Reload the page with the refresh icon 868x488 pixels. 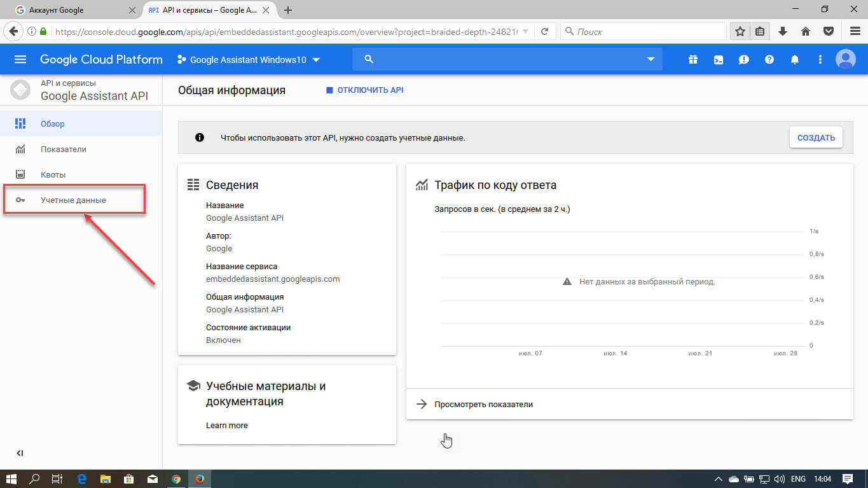[545, 31]
